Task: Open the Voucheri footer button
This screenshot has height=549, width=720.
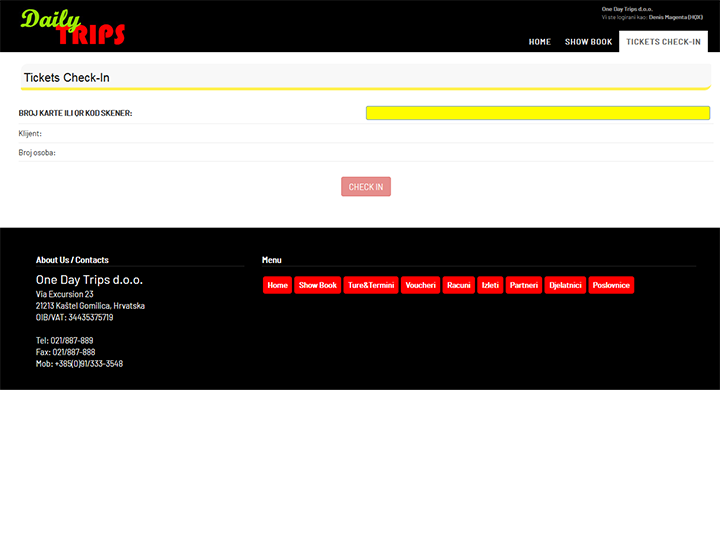Action: 420,285
